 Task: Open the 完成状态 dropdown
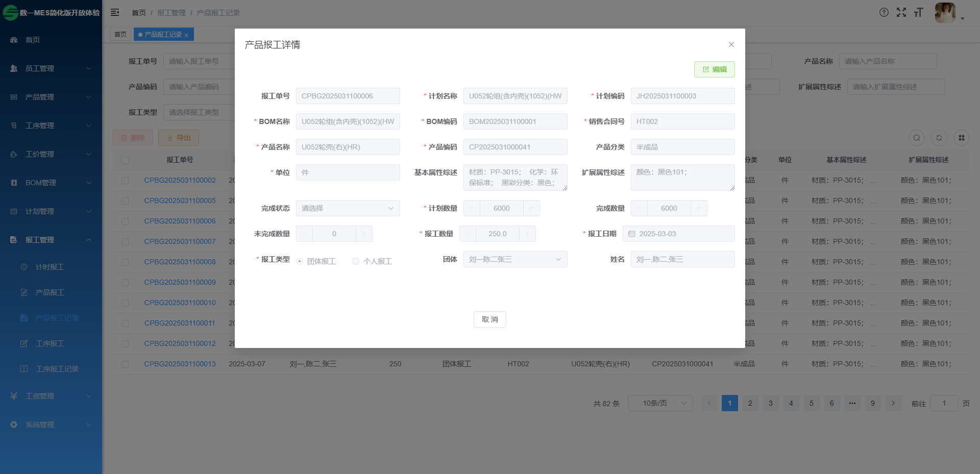[348, 208]
